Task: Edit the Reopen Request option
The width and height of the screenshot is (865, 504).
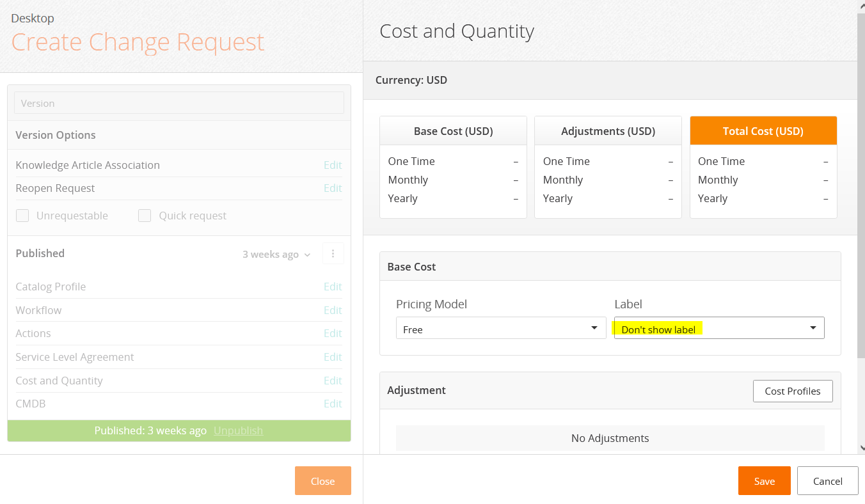Action: pos(333,188)
